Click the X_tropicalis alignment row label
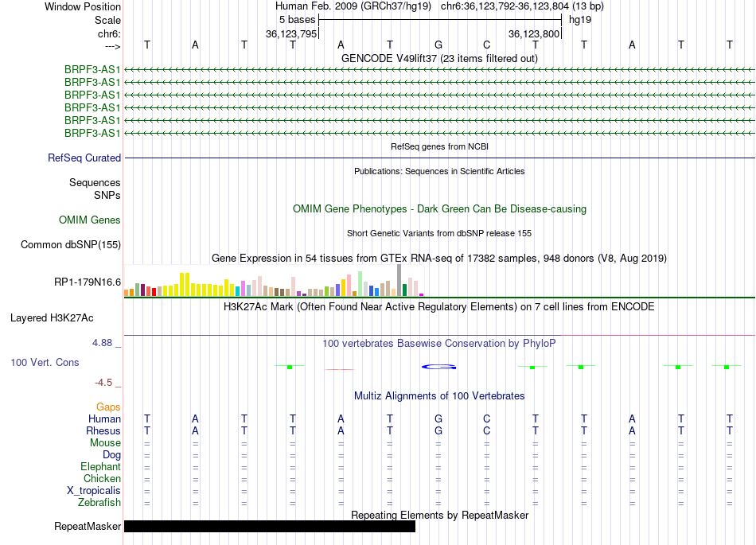Viewport: 756px width, 545px height. tap(94, 491)
